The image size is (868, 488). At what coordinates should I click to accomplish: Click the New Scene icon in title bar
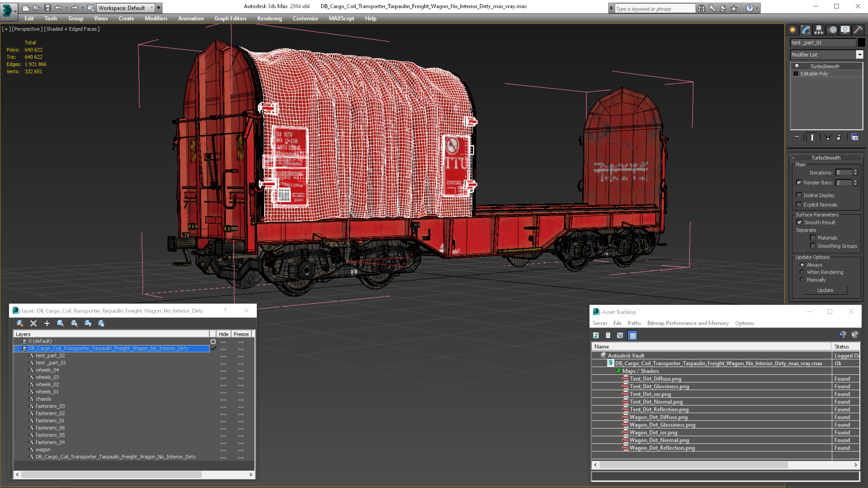[x=26, y=8]
